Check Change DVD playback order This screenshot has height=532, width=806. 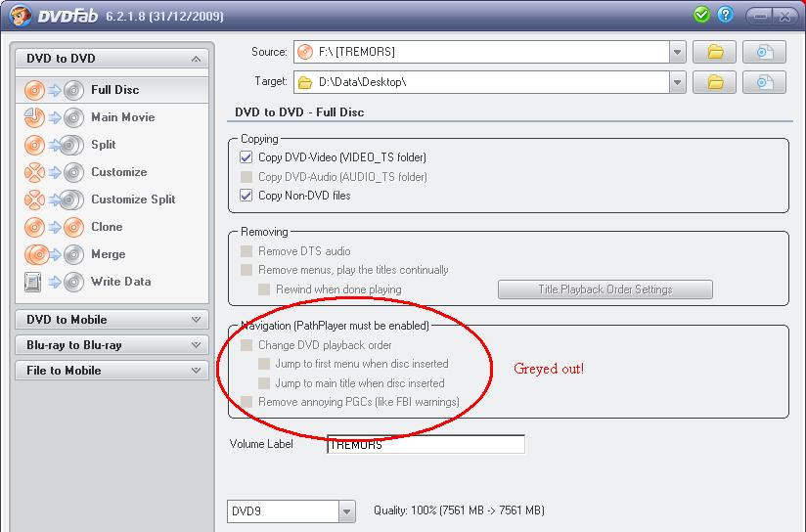(246, 345)
